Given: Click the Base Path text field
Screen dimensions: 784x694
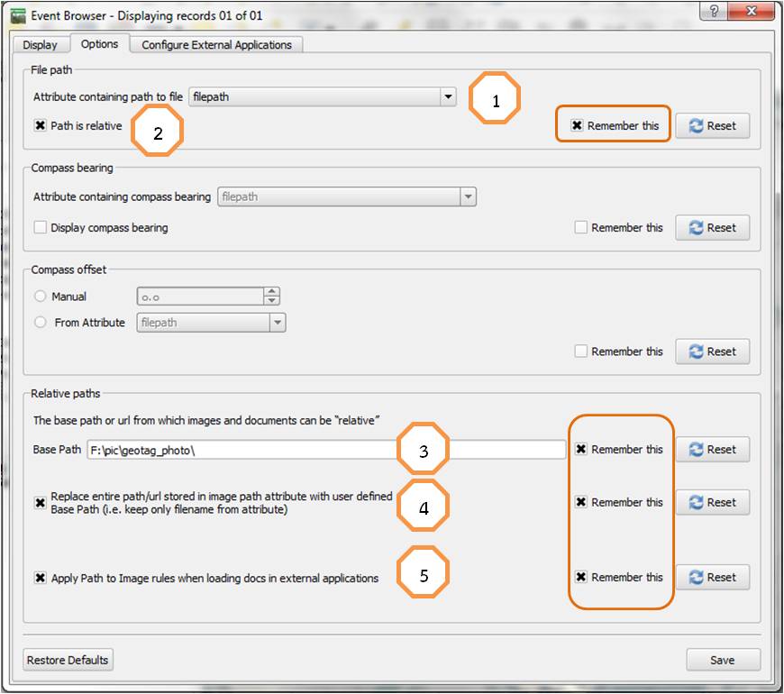Looking at the screenshot, I should pyautogui.click(x=326, y=450).
